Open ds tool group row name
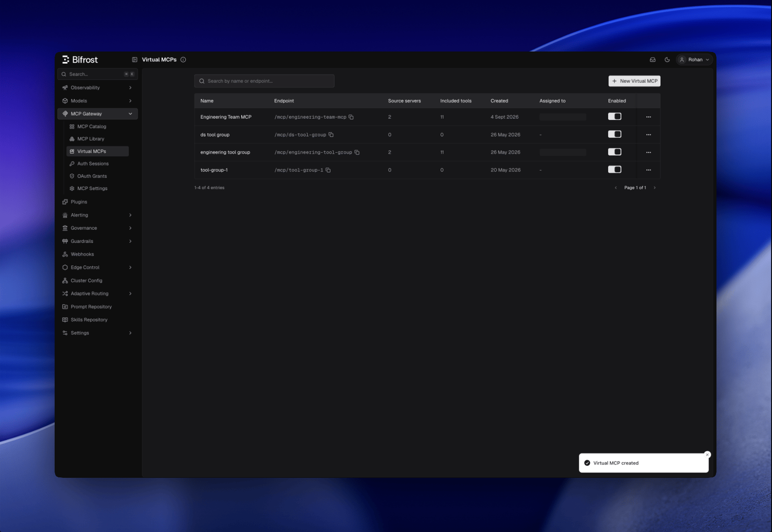772x532 pixels. coord(215,135)
